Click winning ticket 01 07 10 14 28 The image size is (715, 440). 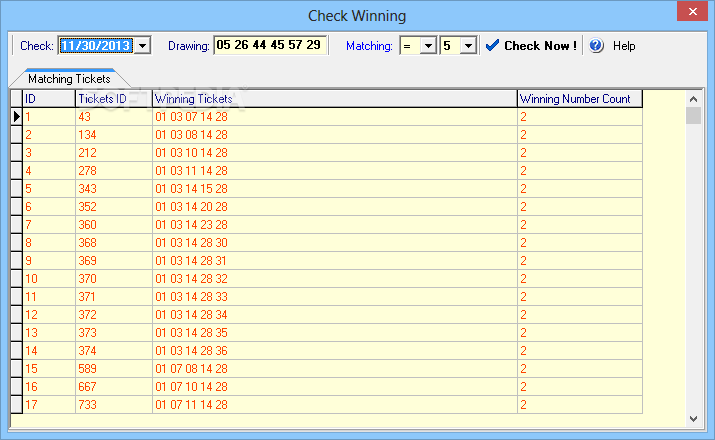click(335, 387)
